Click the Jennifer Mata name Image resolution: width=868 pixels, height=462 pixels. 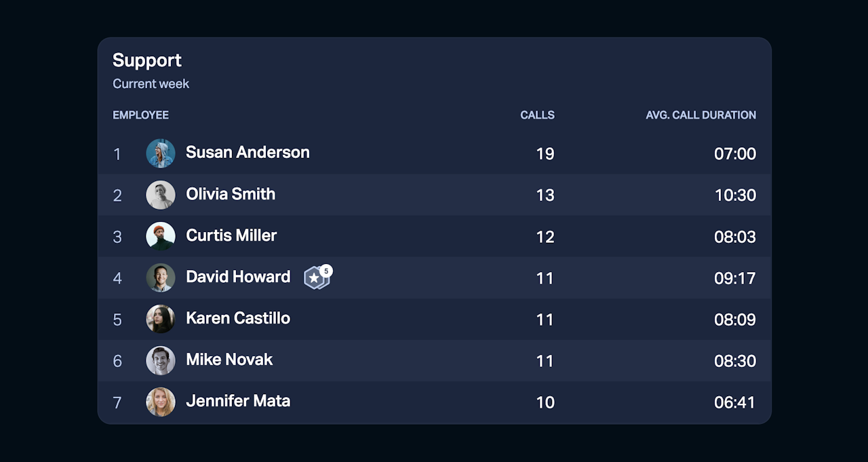(238, 401)
